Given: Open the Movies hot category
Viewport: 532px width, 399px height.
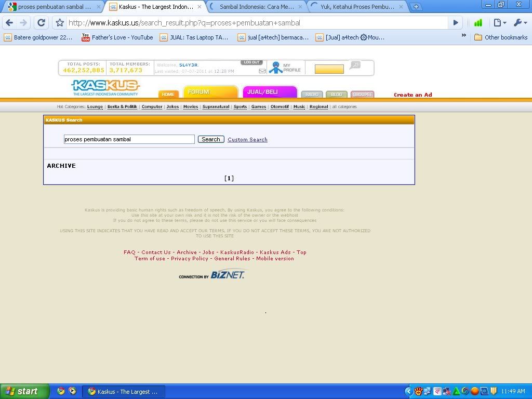Looking at the screenshot, I should click(191, 107).
